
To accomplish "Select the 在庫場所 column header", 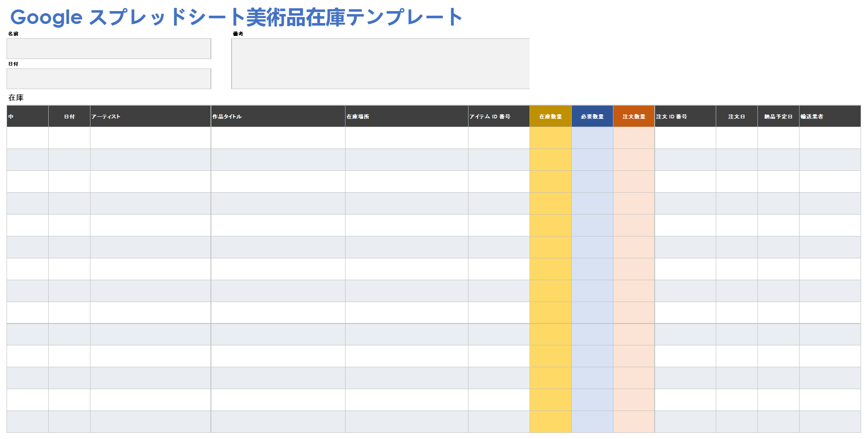I will click(x=407, y=116).
